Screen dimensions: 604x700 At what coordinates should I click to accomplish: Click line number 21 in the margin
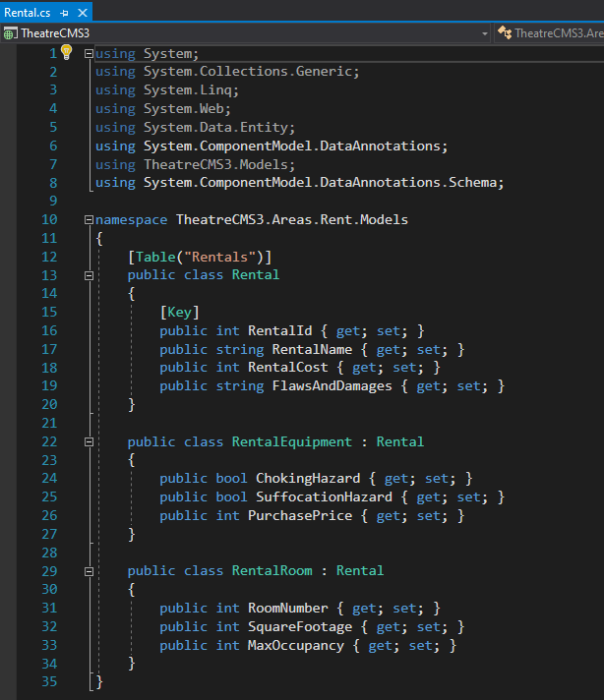[x=49, y=423]
